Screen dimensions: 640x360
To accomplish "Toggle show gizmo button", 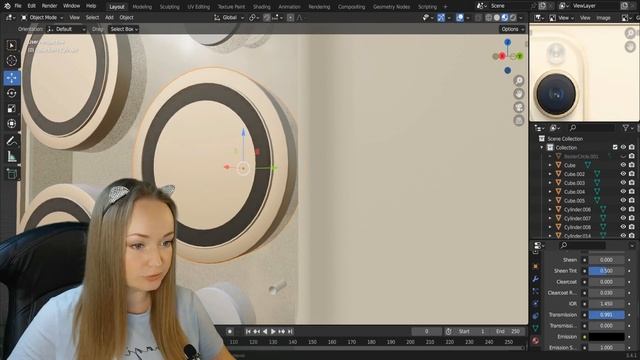I will click(x=441, y=18).
